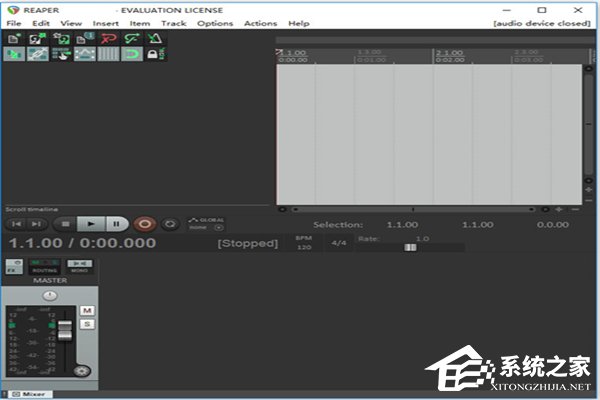This screenshot has height=400, width=600.
Task: Click the 1.1.00 / 0:00.000 time display
Action: tap(82, 243)
